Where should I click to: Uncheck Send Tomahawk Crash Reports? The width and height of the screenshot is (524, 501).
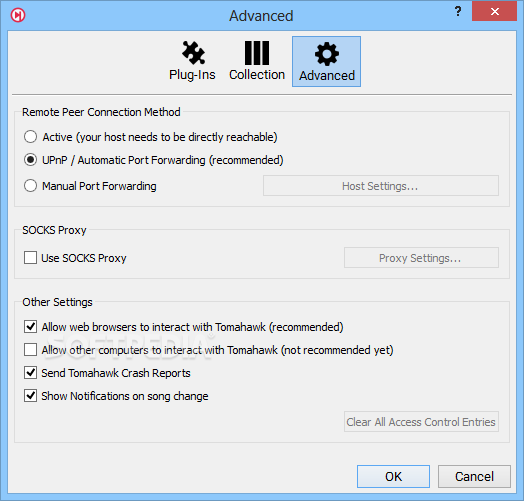click(30, 373)
